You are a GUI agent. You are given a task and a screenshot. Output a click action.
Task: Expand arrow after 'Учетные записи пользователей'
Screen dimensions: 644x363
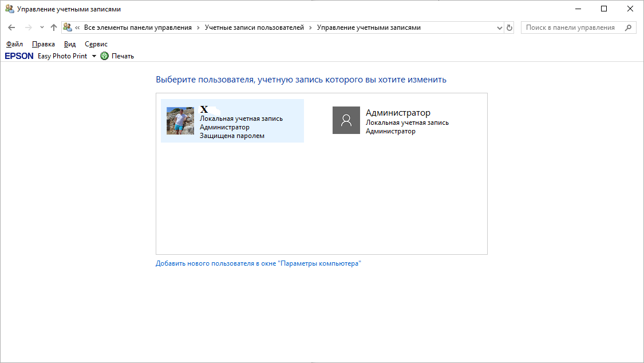coord(310,27)
